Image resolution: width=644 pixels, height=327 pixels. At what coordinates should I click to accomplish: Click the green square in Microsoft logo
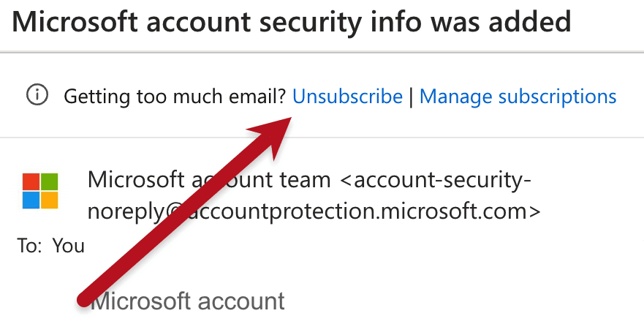click(x=50, y=181)
